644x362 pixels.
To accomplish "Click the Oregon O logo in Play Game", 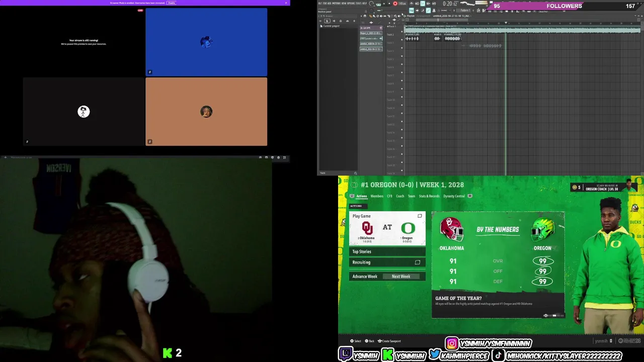I will click(x=408, y=228).
